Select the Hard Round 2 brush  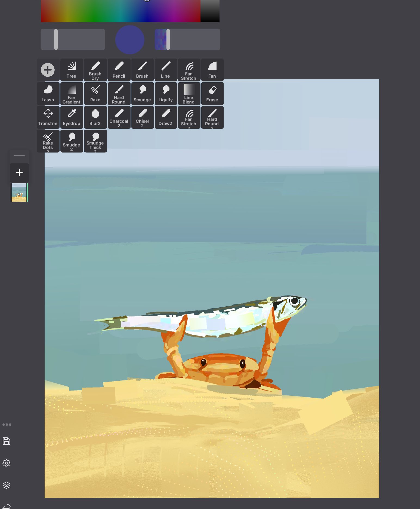(212, 117)
